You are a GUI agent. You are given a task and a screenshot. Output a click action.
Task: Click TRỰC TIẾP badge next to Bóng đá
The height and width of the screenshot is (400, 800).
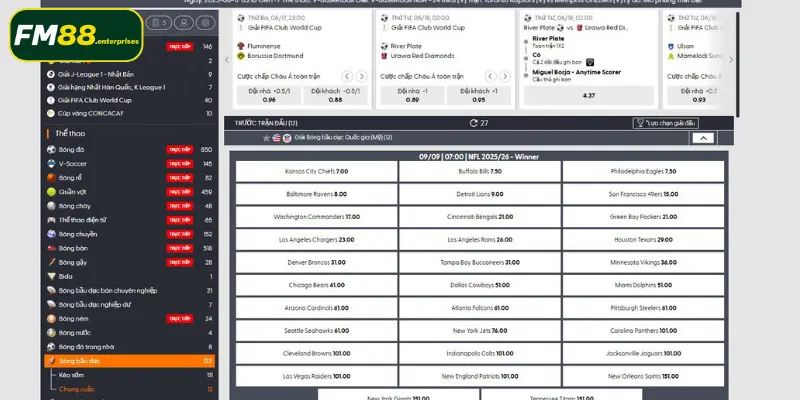[x=180, y=149]
